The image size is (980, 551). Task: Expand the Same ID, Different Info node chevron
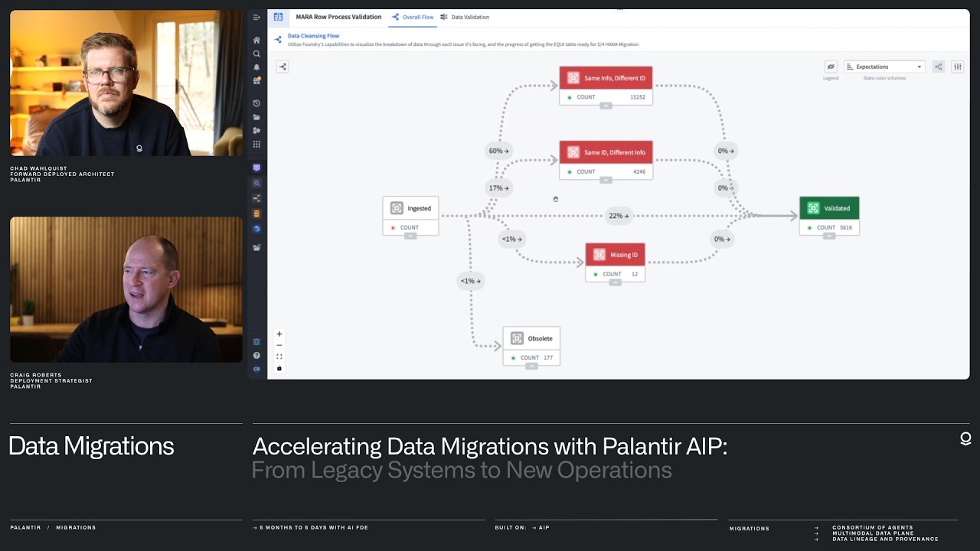tap(606, 180)
